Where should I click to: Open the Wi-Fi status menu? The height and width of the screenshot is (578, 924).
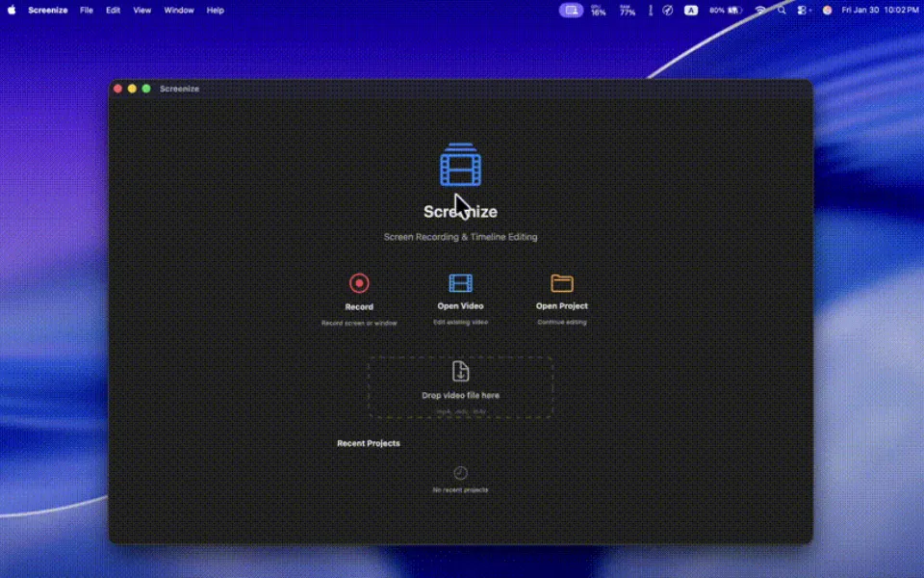760,10
